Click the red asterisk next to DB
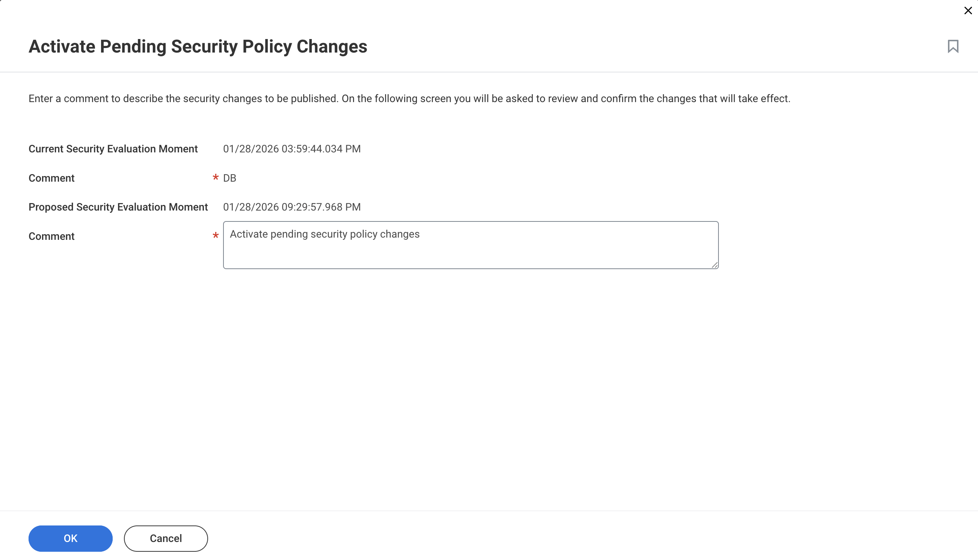Image resolution: width=978 pixels, height=560 pixels. pos(216,177)
